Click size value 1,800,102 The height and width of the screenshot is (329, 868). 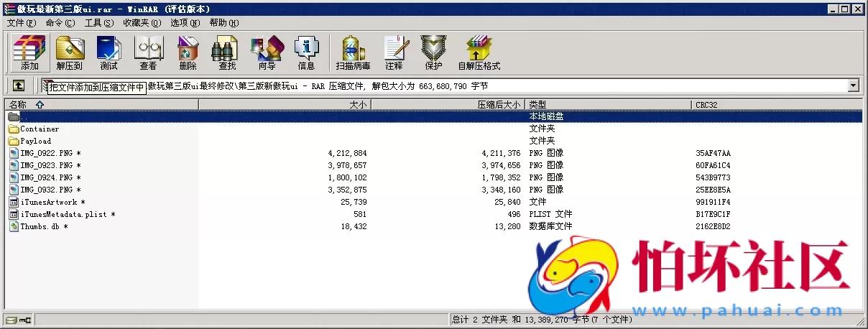(x=347, y=177)
